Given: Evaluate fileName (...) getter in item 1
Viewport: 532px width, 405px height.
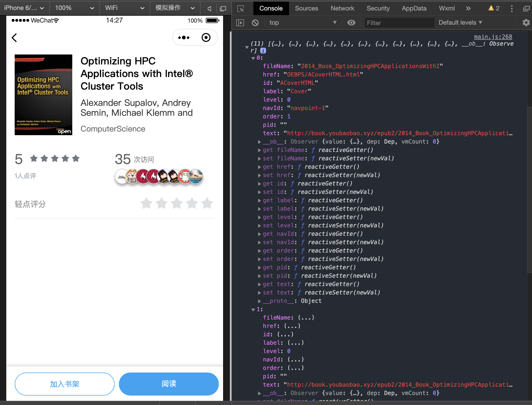Looking at the screenshot, I should (x=306, y=318).
